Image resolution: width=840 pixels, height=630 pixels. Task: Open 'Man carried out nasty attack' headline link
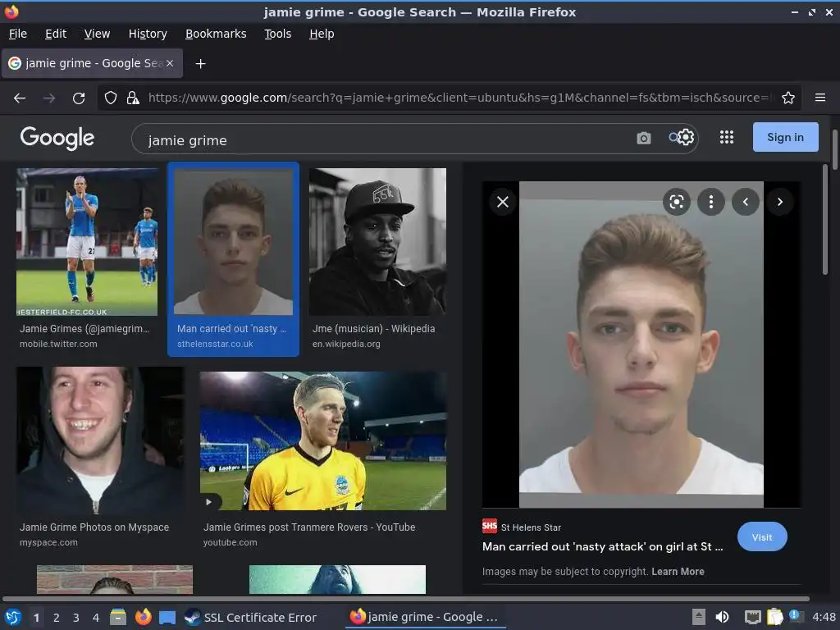pyautogui.click(x=603, y=546)
